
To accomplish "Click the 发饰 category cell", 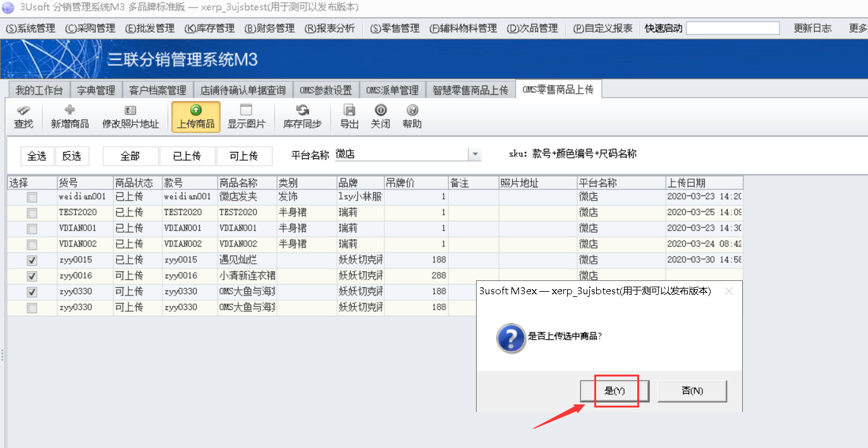I will [x=307, y=197].
